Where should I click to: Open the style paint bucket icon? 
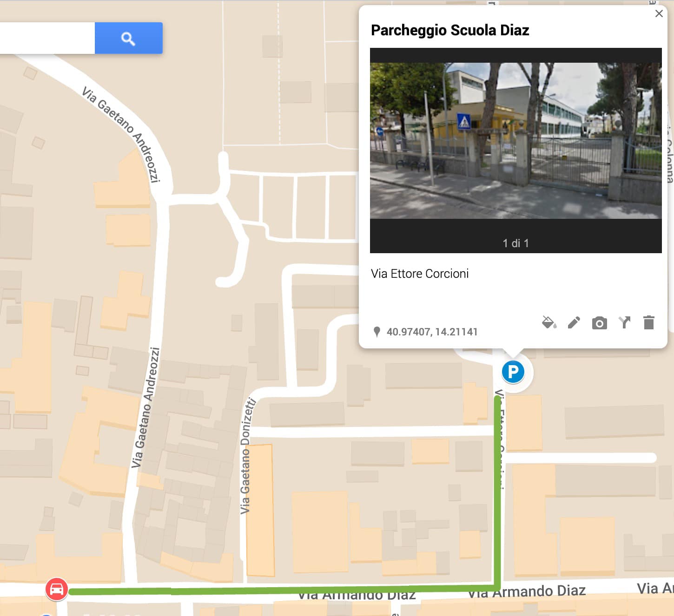[549, 322]
